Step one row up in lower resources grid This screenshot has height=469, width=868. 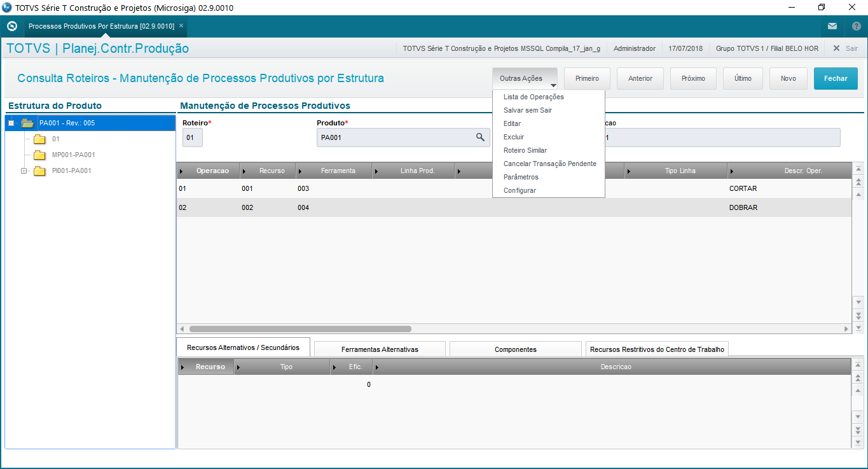tap(858, 389)
